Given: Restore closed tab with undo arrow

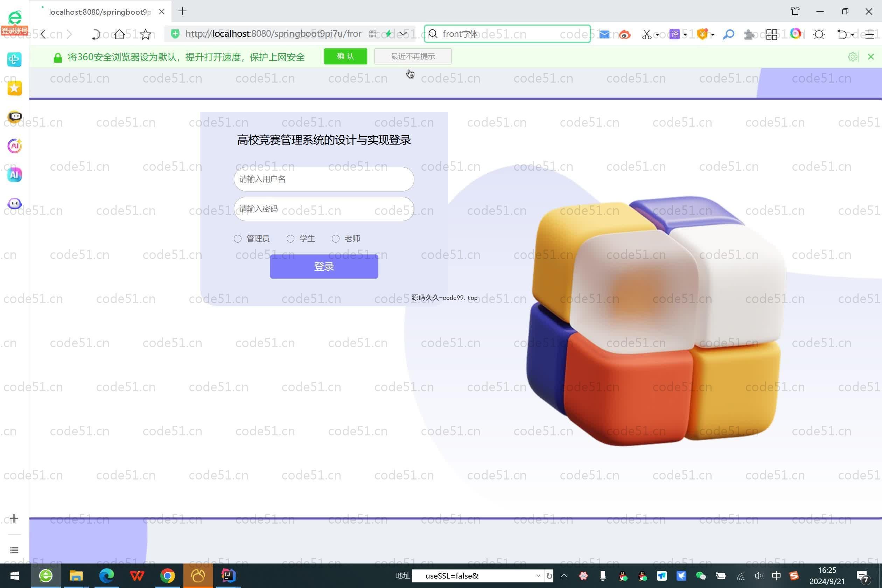Looking at the screenshot, I should 842,35.
